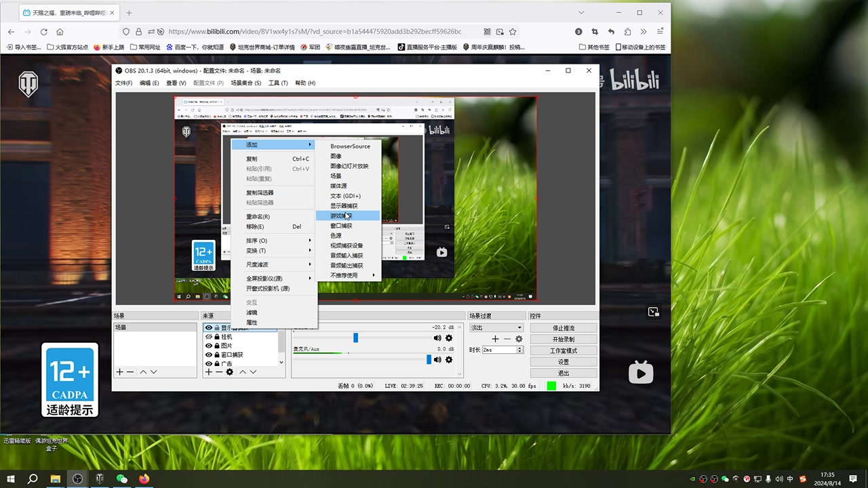Adjust 麦克风/Aux volume slider handle
Image resolution: width=868 pixels, height=488 pixels.
(x=429, y=359)
